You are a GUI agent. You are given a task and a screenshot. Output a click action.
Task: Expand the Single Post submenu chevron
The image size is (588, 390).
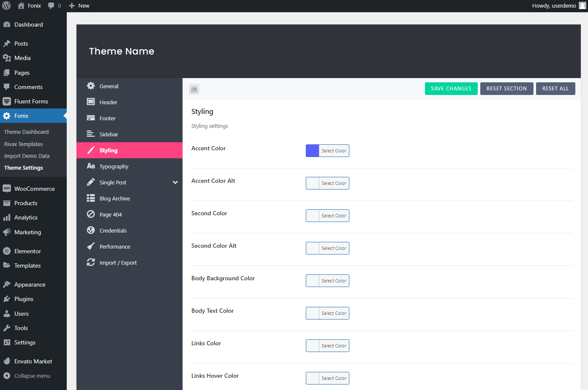click(x=175, y=182)
